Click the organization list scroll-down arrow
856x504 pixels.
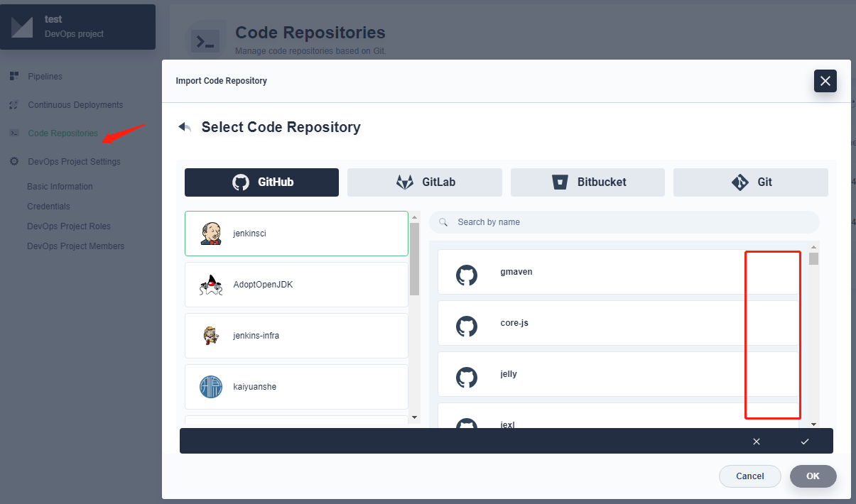pos(415,417)
